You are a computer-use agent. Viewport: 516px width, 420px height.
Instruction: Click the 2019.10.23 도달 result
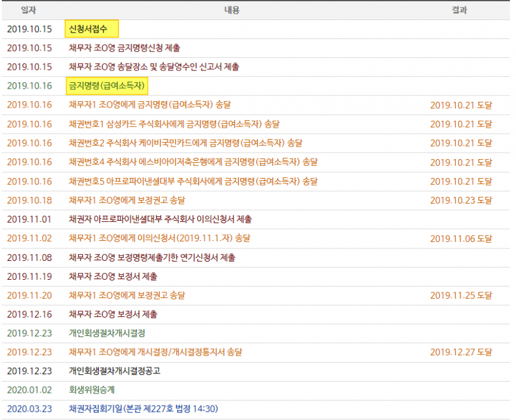point(461,200)
